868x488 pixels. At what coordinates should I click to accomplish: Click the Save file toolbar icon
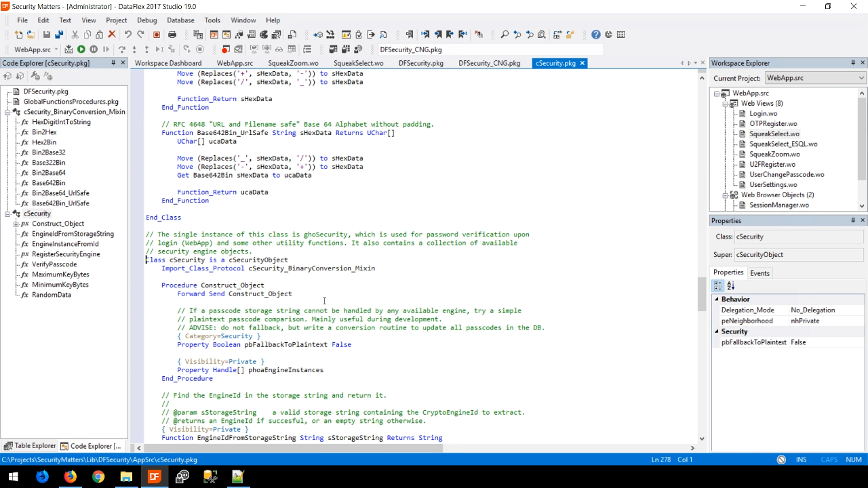[x=46, y=35]
